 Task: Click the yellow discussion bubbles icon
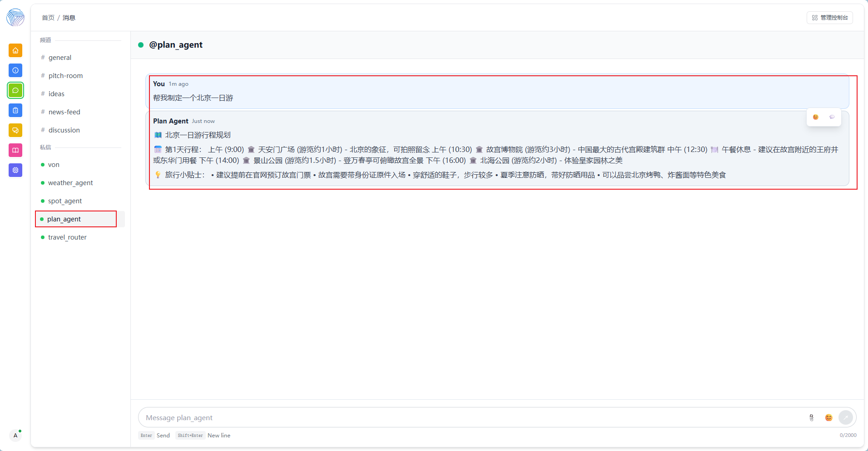pos(15,130)
